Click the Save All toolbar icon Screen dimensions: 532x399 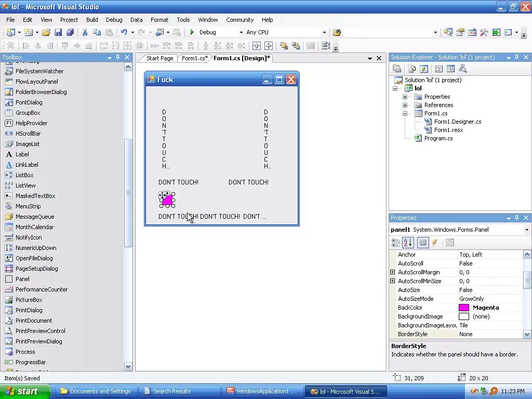[x=70, y=32]
